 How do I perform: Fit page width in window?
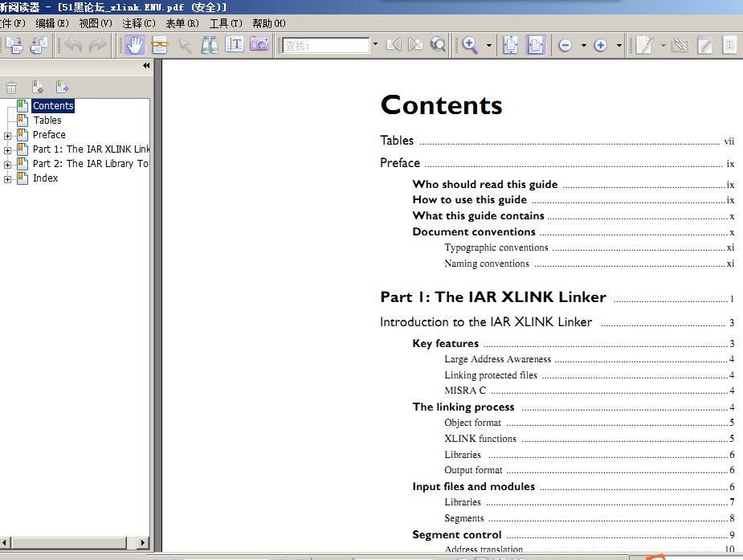pyautogui.click(x=536, y=45)
